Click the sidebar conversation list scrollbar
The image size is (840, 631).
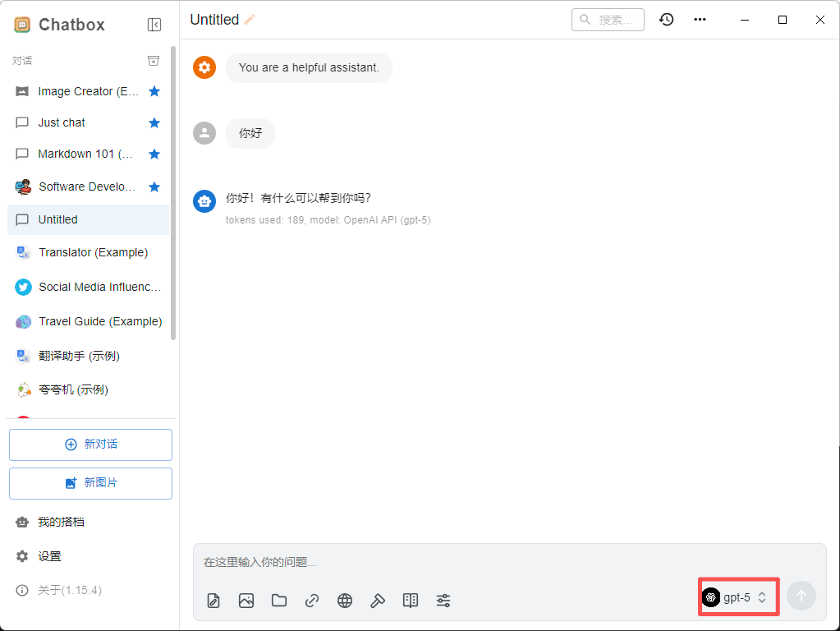pyautogui.click(x=173, y=193)
